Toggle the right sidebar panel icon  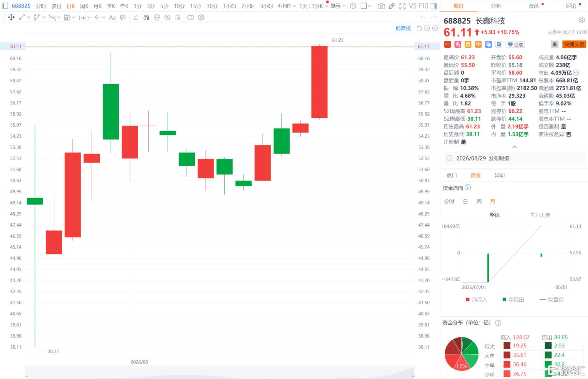434,6
